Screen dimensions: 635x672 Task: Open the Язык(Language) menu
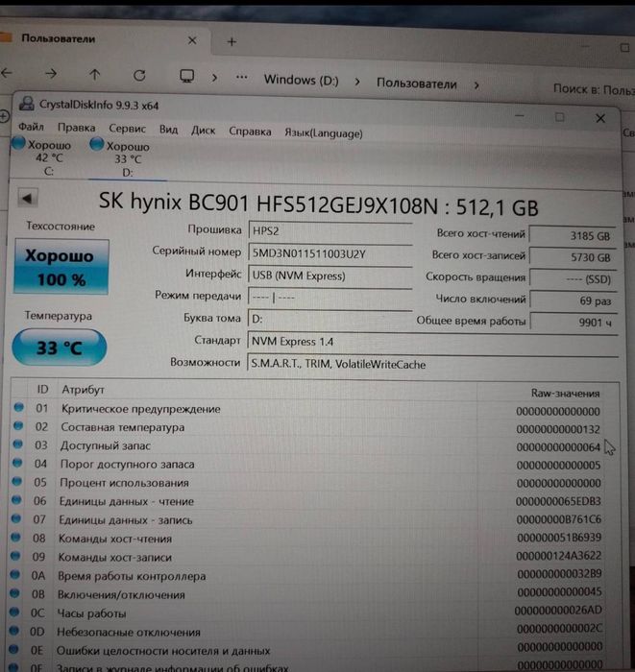coord(324,133)
